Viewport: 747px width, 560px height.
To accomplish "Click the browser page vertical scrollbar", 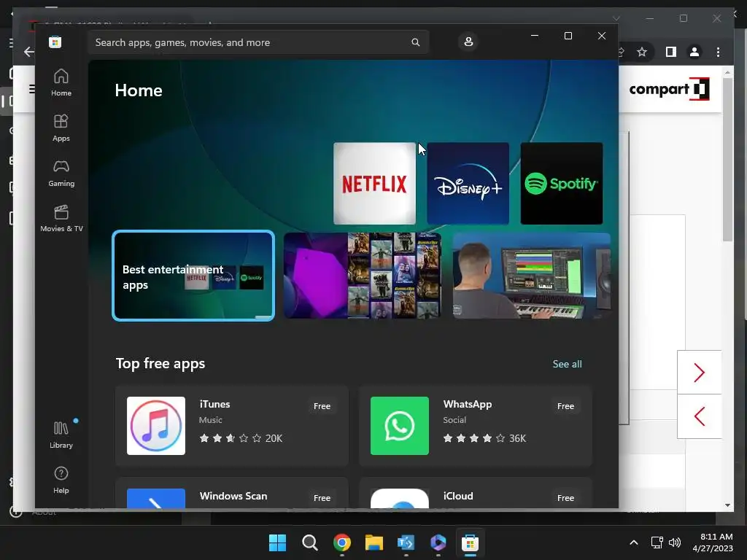I will tap(727, 159).
